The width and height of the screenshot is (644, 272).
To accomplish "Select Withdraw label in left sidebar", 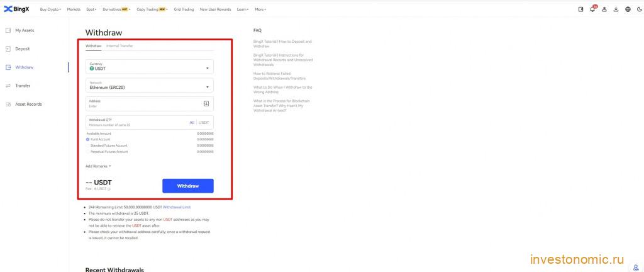I will pyautogui.click(x=25, y=67).
